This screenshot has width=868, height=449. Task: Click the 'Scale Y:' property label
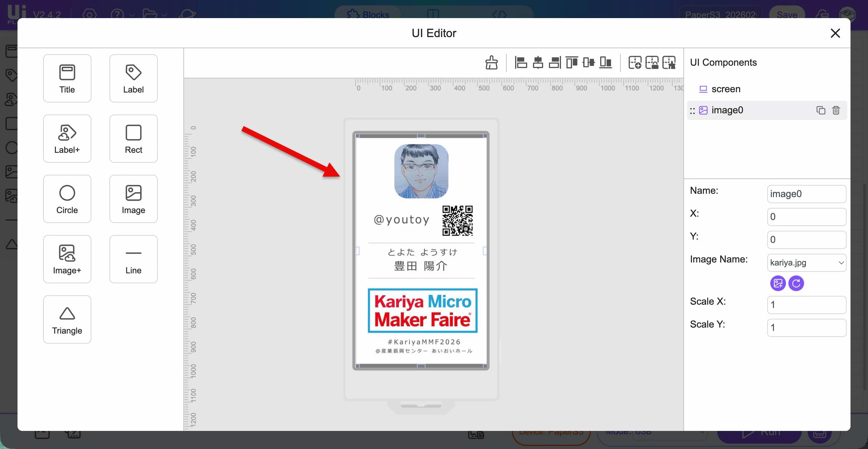[x=708, y=324]
